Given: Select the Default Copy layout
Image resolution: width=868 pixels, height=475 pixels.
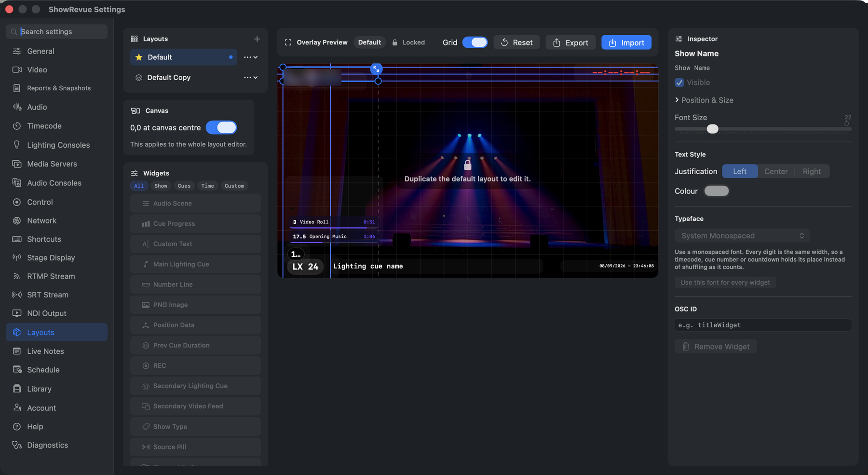Looking at the screenshot, I should pyautogui.click(x=184, y=78).
